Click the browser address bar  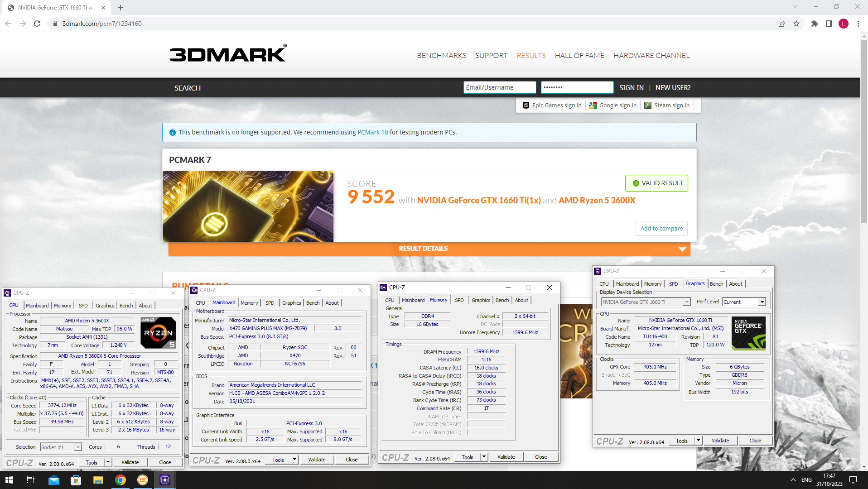click(408, 24)
